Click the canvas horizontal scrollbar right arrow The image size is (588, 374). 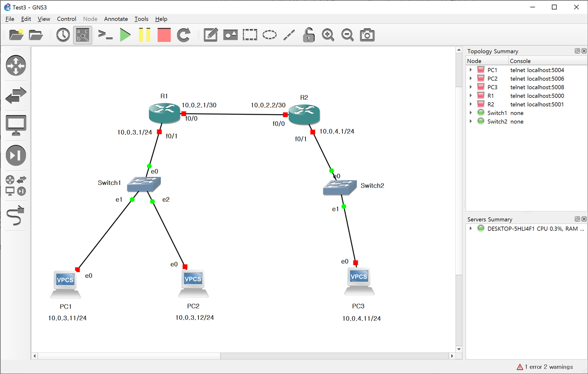coord(452,356)
